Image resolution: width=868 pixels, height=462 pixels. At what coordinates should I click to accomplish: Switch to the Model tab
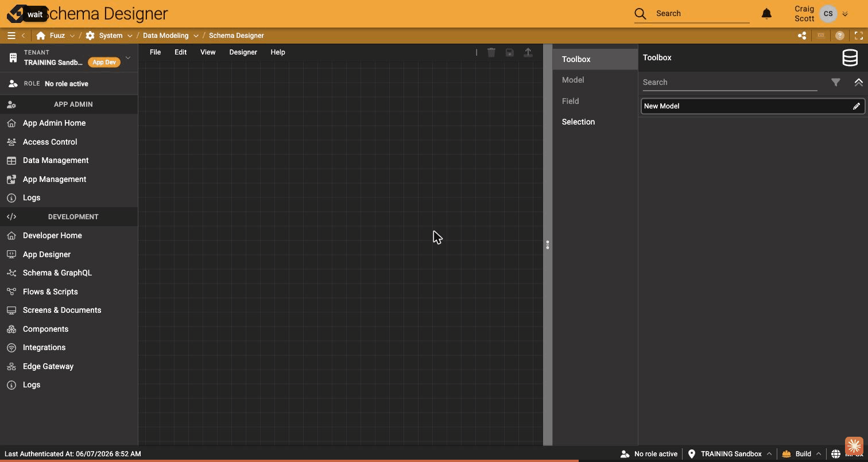(595, 80)
